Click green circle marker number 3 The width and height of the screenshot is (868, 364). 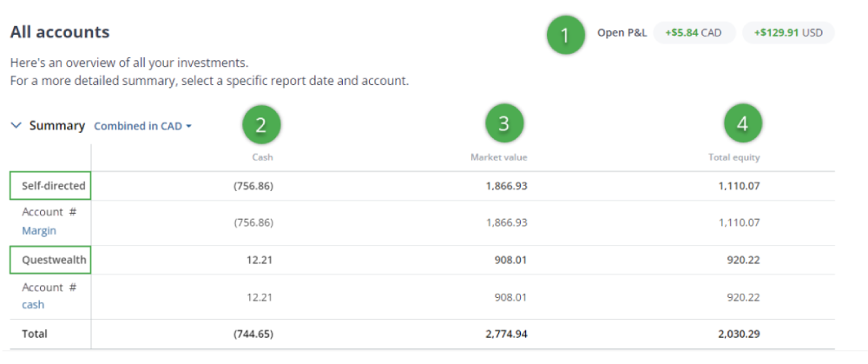coord(503,124)
